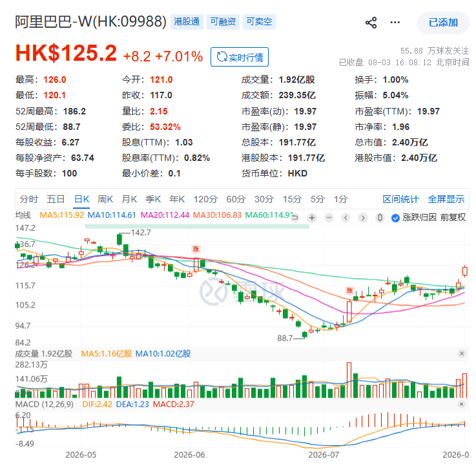Click the candlestick style icon
This screenshot has height=466, width=476.
pos(380,218)
